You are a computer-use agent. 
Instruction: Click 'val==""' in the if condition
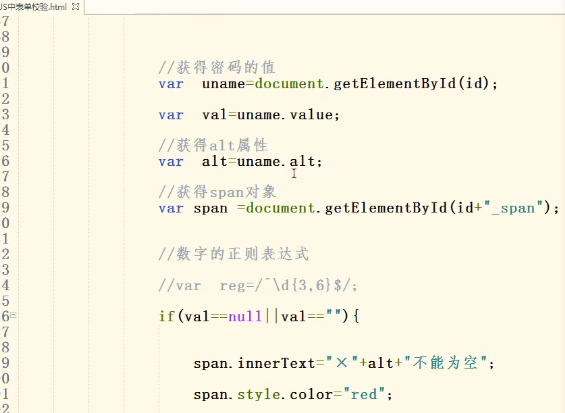311,316
